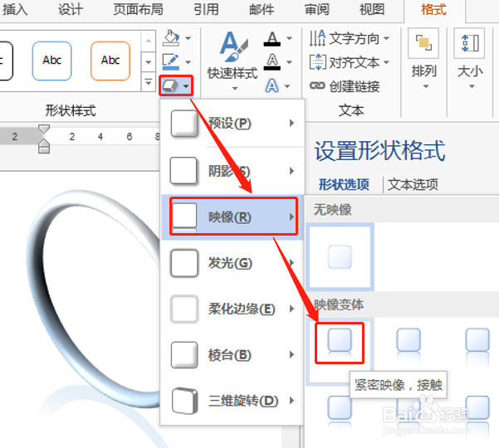This screenshot has height=448, width=499.
Task: Choose second reflection variant in first row
Action: [x=408, y=344]
